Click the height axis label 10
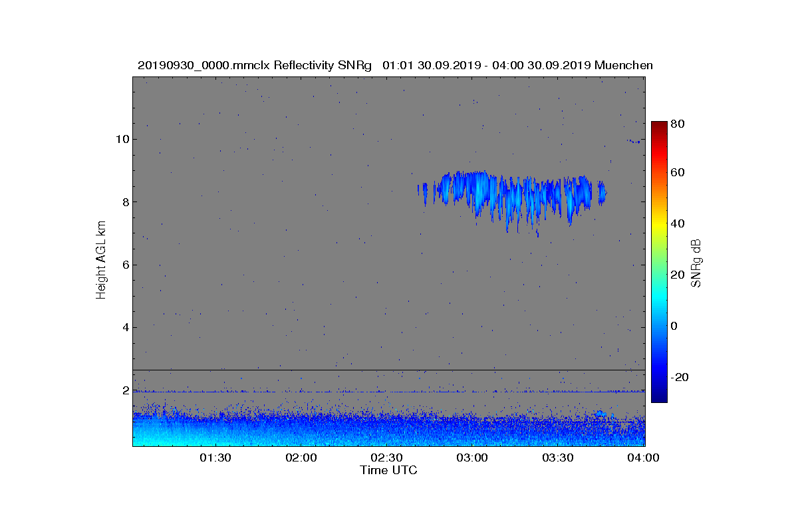 coord(122,139)
